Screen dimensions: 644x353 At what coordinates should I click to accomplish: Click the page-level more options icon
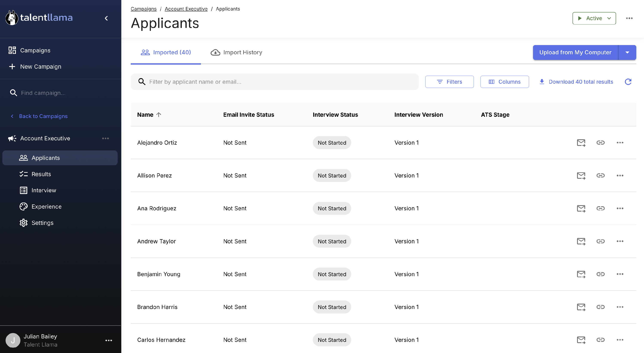point(629,18)
